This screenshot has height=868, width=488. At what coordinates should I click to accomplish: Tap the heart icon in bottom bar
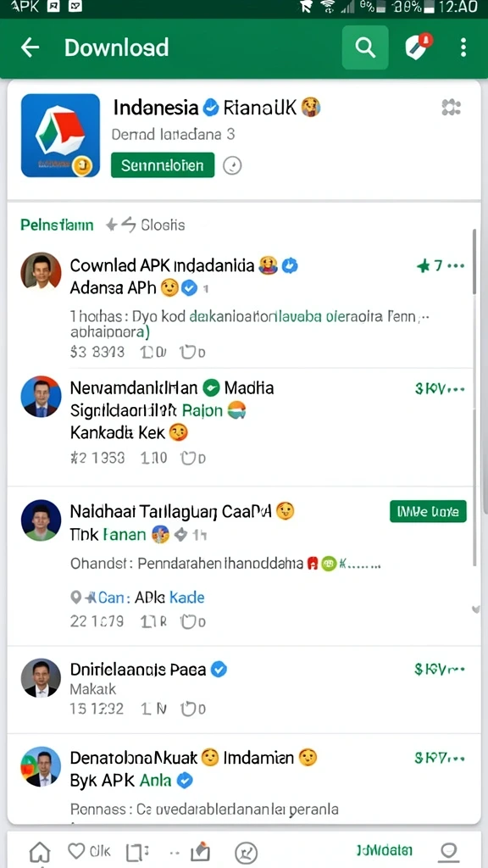click(75, 851)
